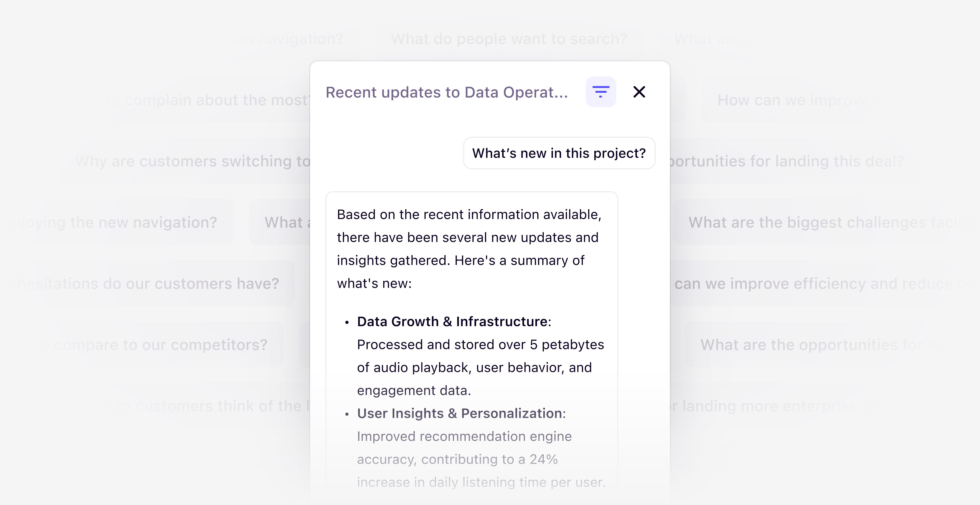Select the message bubble 'What's new in this project?'
This screenshot has width=980, height=505.
coord(559,153)
